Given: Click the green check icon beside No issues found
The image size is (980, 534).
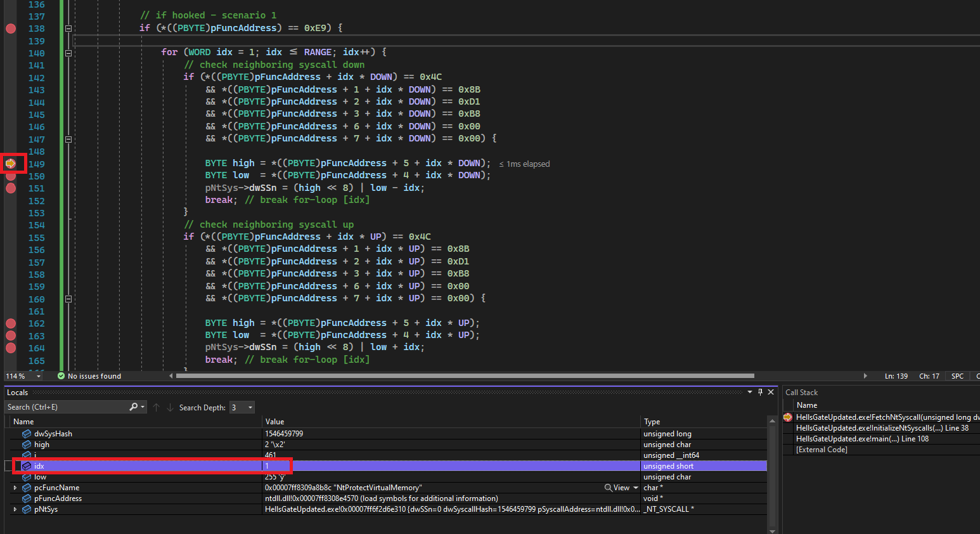Looking at the screenshot, I should point(61,376).
